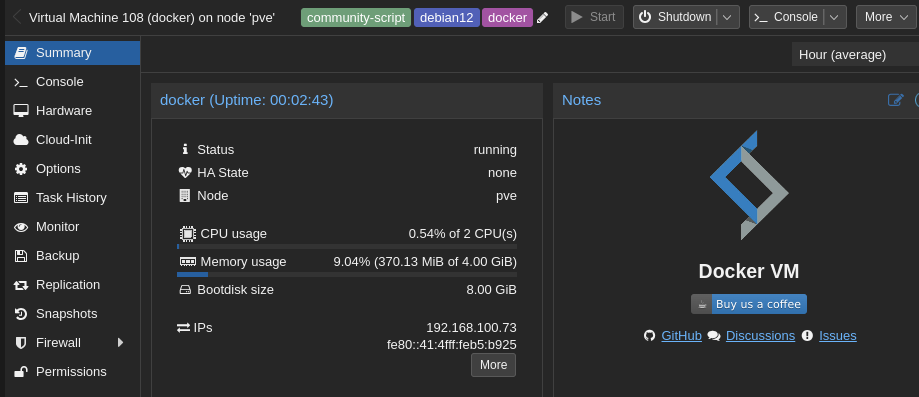Screen dimensions: 919x397
Task: Go to the Hardware section
Action: (73, 111)
